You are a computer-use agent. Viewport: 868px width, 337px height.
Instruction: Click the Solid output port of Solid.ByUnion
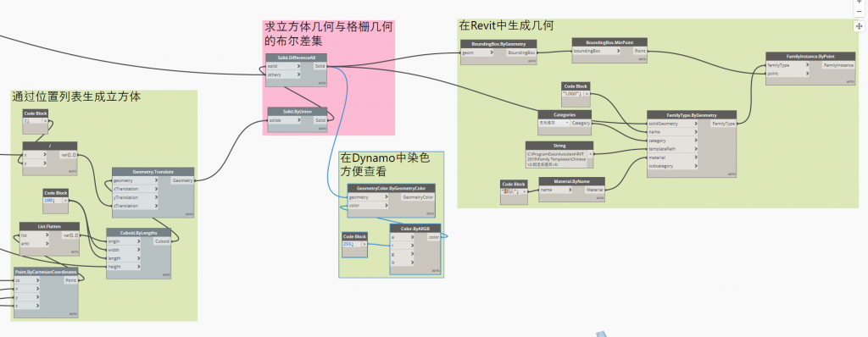(320, 120)
